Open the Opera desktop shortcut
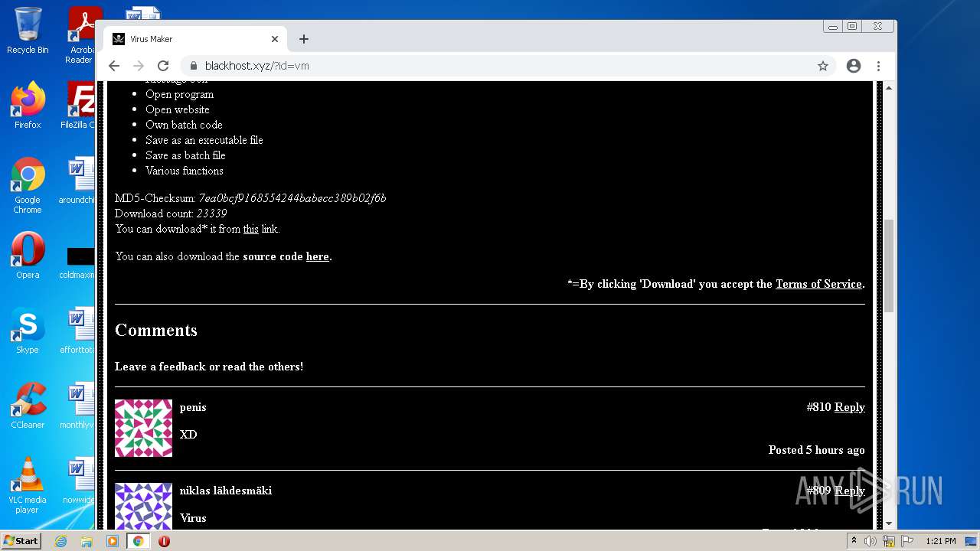The height and width of the screenshot is (551, 980). point(28,256)
